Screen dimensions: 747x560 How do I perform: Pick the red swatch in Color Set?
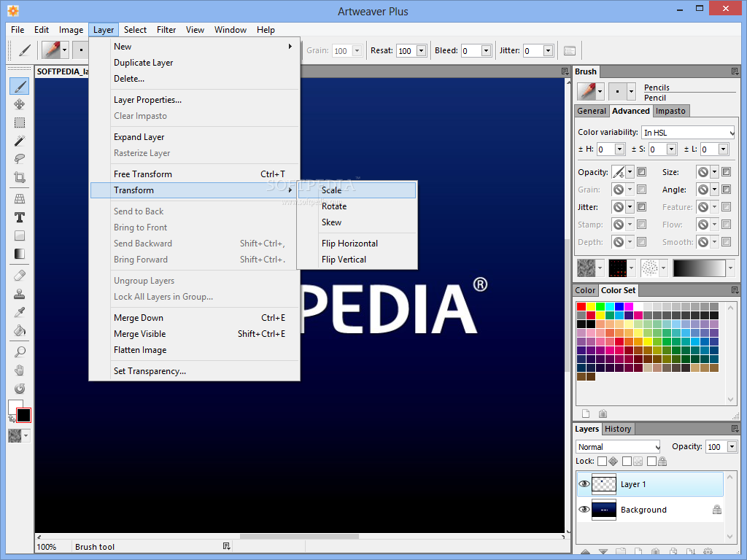(581, 306)
